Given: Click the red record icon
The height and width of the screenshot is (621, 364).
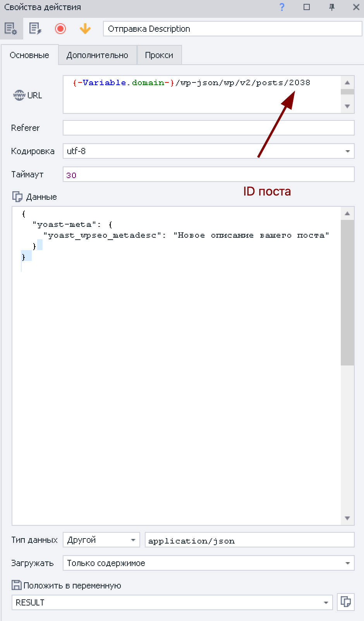Looking at the screenshot, I should pos(60,29).
